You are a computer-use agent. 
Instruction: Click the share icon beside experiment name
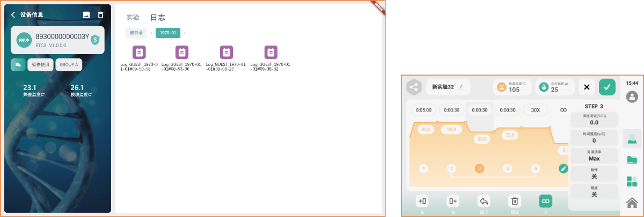click(x=413, y=87)
